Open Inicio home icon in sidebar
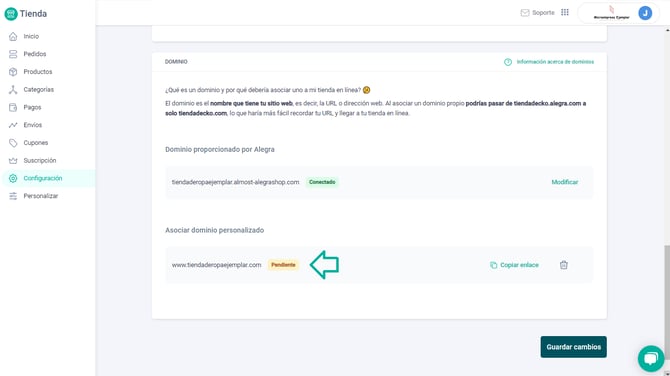This screenshot has height=376, width=670. tap(13, 36)
